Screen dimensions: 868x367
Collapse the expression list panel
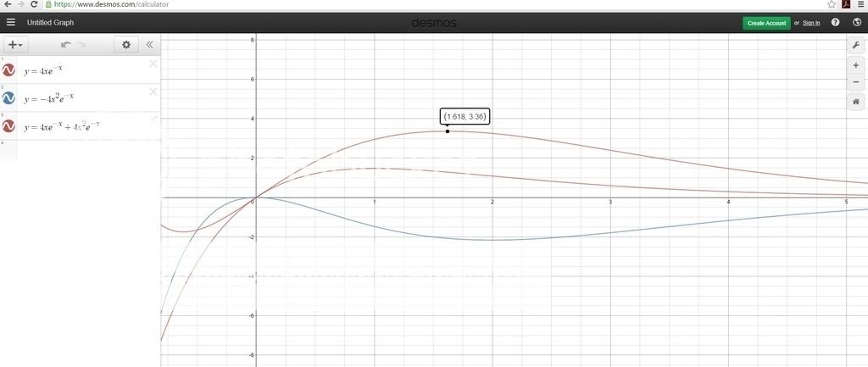tap(149, 45)
